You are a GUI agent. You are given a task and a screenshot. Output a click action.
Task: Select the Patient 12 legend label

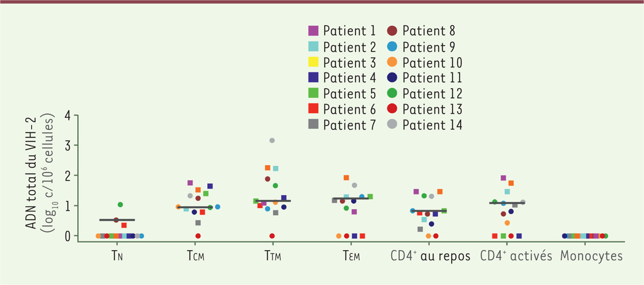[432, 93]
